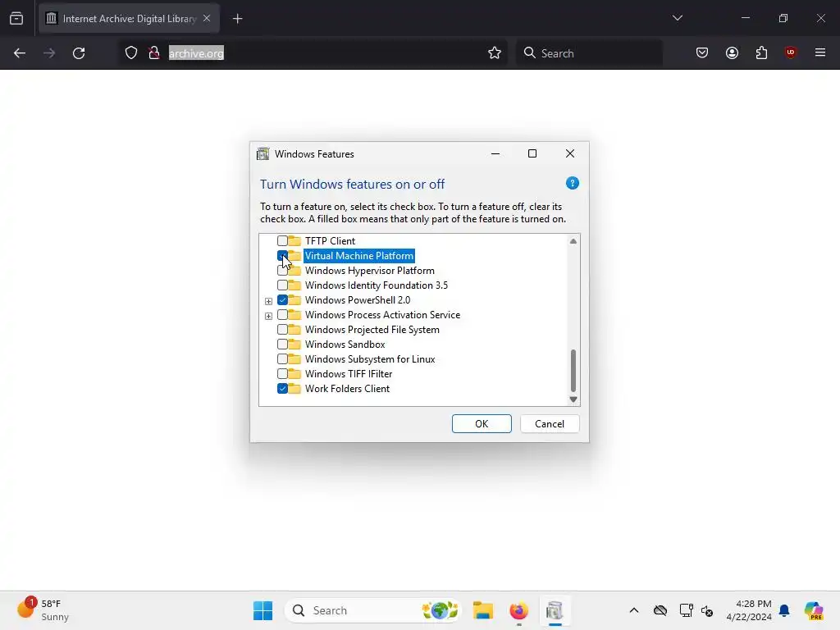Cancel the Windows Features dialog
This screenshot has width=840, height=630.
(x=550, y=424)
